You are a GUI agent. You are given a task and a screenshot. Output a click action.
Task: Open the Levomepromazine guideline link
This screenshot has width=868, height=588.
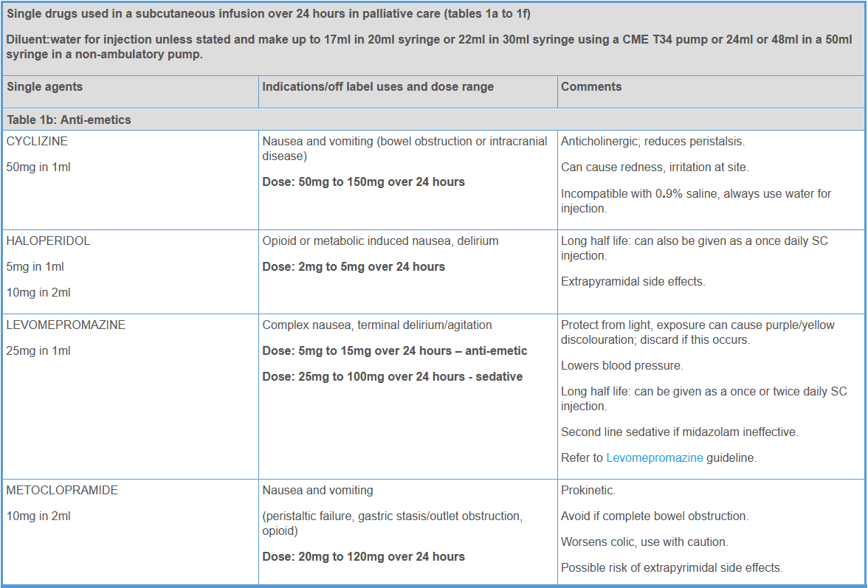(654, 457)
